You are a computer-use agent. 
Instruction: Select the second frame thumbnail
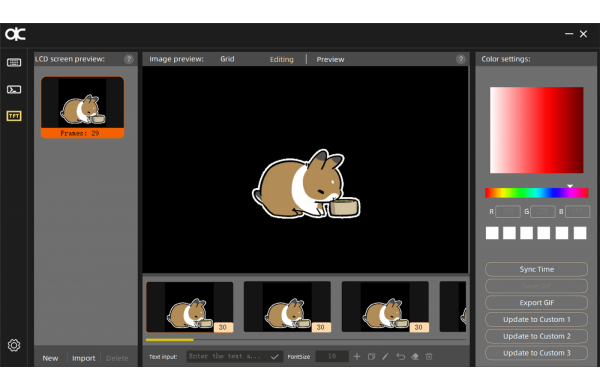pos(287,307)
